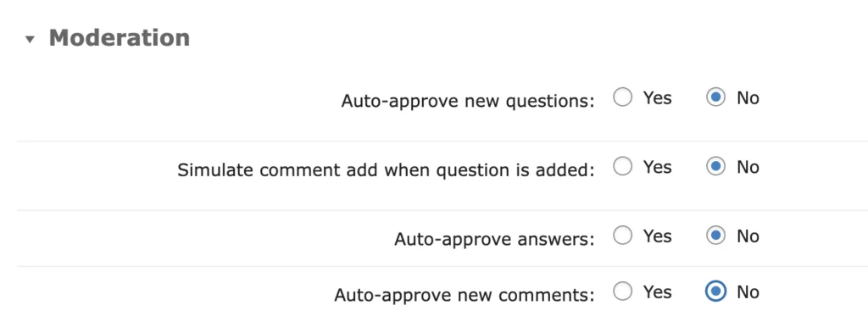Image resolution: width=868 pixels, height=333 pixels.
Task: Click the Moderation section heading
Action: pyautogui.click(x=120, y=37)
